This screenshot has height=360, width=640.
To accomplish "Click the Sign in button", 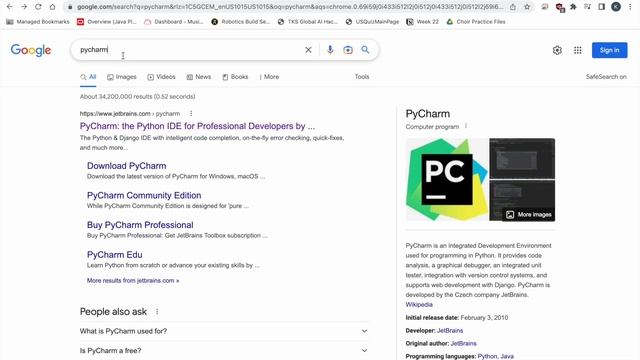I will 609,50.
